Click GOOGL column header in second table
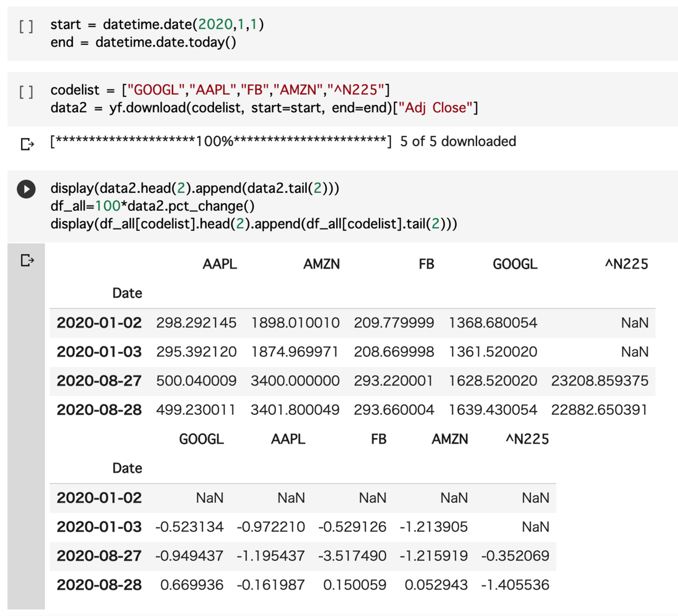Viewport: 678px width, 616px height. coord(201,439)
